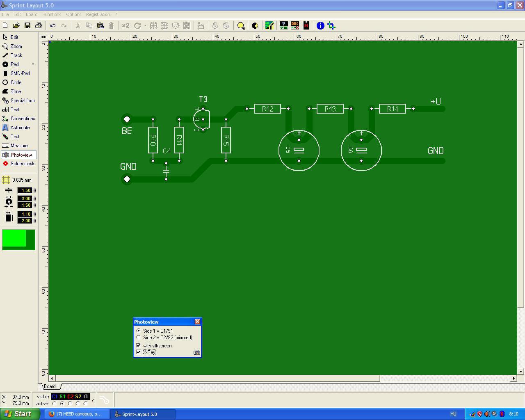This screenshot has width=525, height=420.
Task: Set C1 as the active layer
Action: [55, 404]
